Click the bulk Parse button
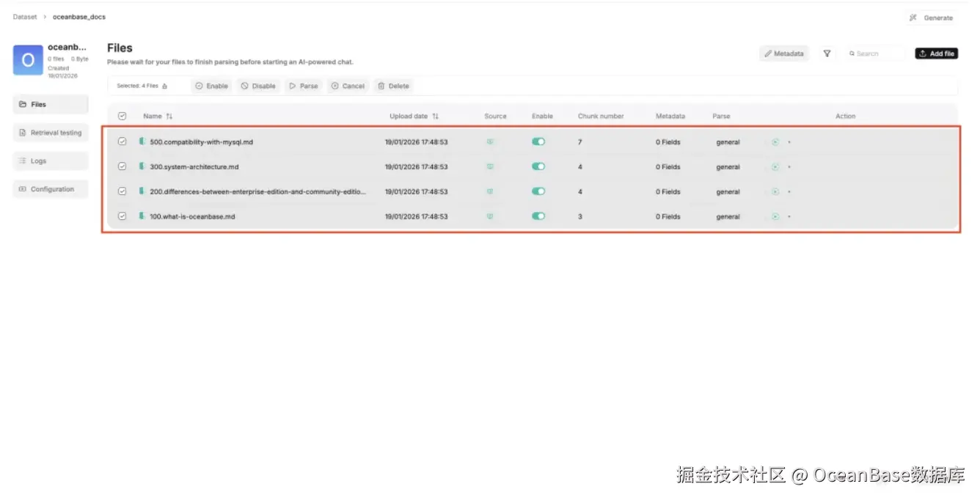Viewport: 980px width, 500px height. [304, 86]
